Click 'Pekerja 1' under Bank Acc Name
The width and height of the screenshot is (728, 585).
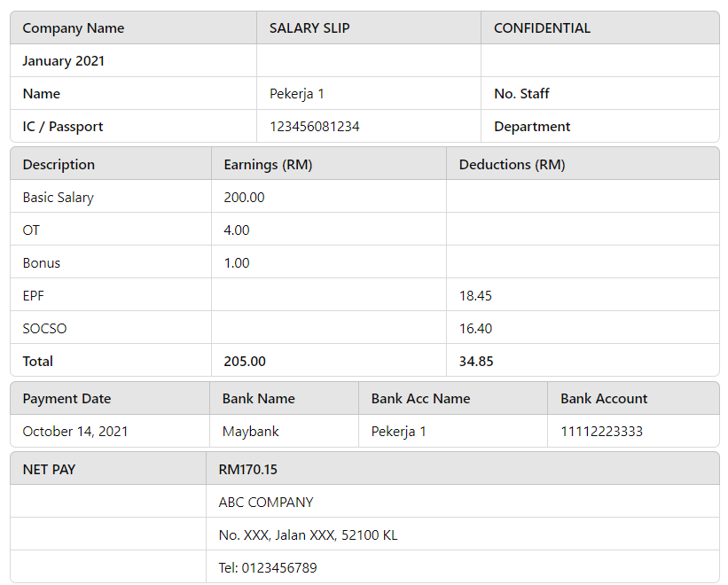398,432
